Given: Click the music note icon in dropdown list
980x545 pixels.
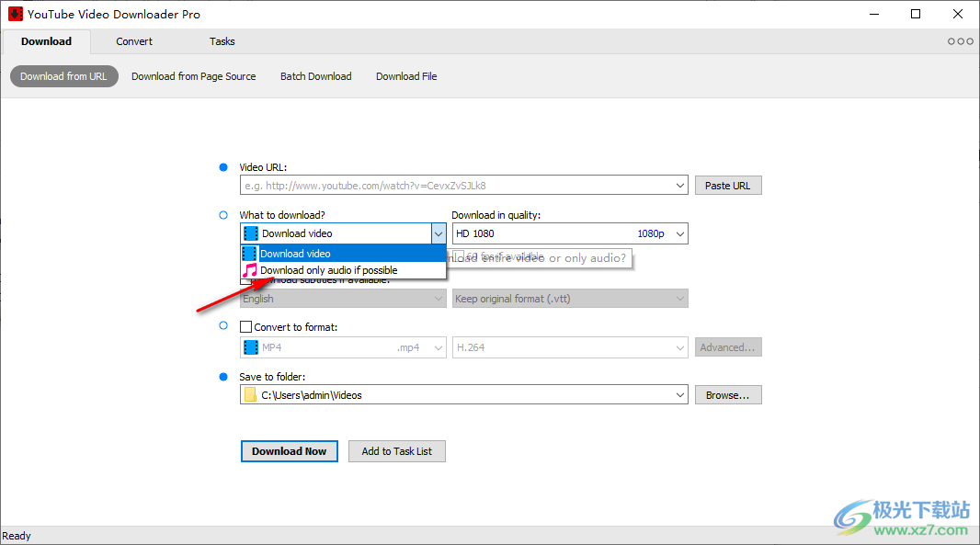Looking at the screenshot, I should 250,270.
